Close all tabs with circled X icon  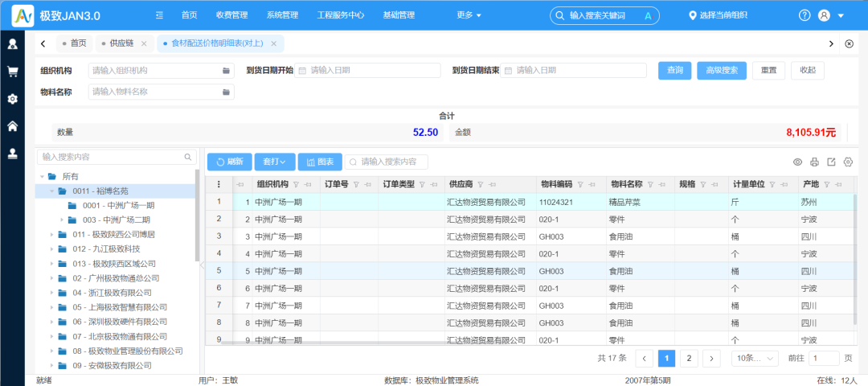(x=850, y=43)
